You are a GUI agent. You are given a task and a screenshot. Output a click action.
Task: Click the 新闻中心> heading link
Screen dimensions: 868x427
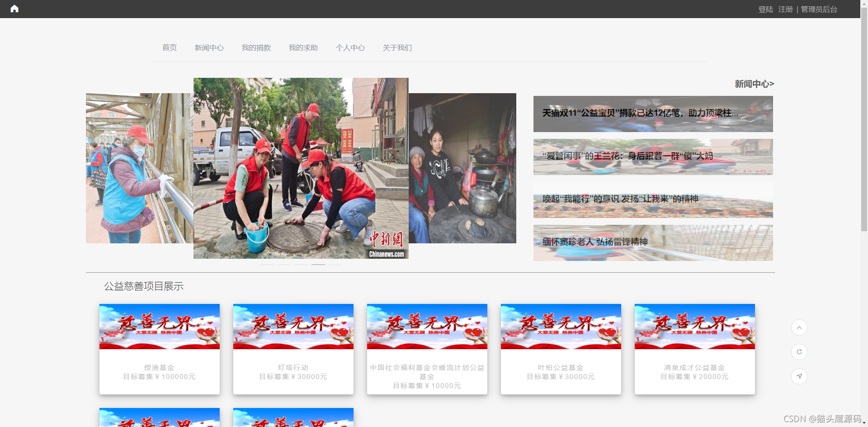[x=754, y=84]
